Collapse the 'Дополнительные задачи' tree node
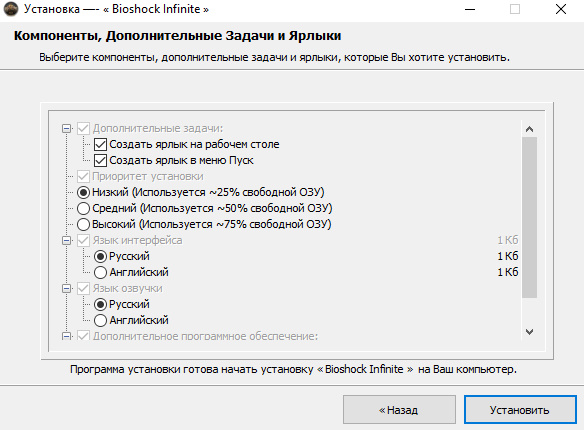This screenshot has height=430, width=584. [x=67, y=129]
